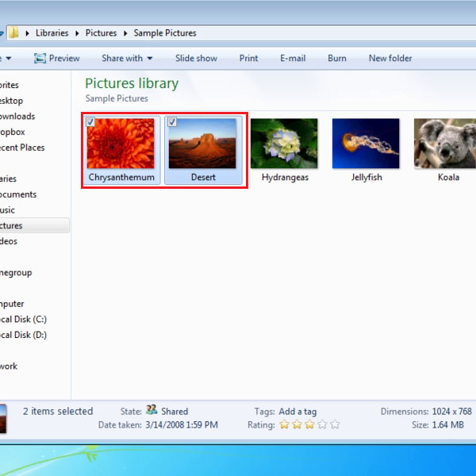Open the Share with dropdown
This screenshot has height=476, width=476.
(127, 58)
